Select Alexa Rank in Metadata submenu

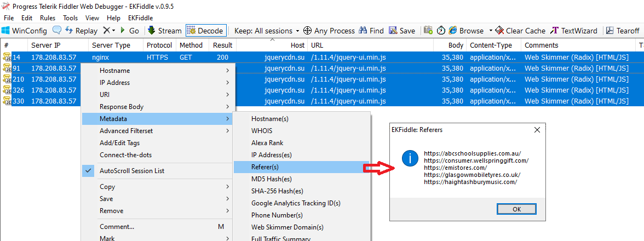pos(302,143)
